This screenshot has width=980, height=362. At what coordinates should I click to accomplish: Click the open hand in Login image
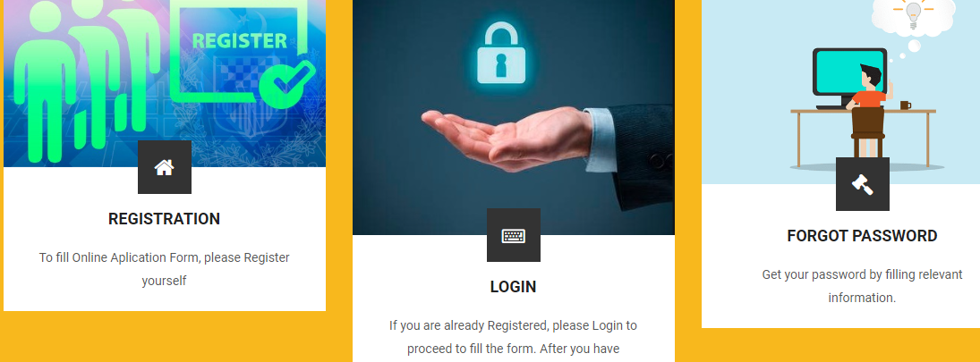507,138
